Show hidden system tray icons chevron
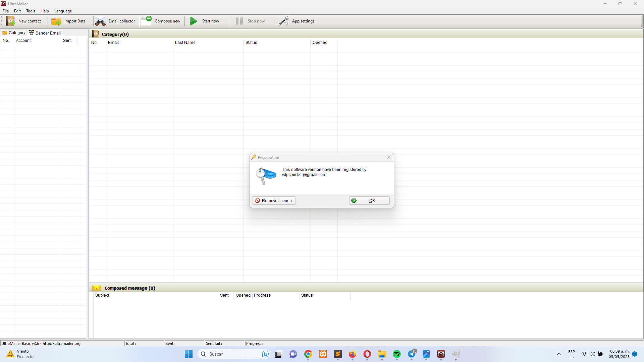644x362 pixels. pyautogui.click(x=558, y=354)
